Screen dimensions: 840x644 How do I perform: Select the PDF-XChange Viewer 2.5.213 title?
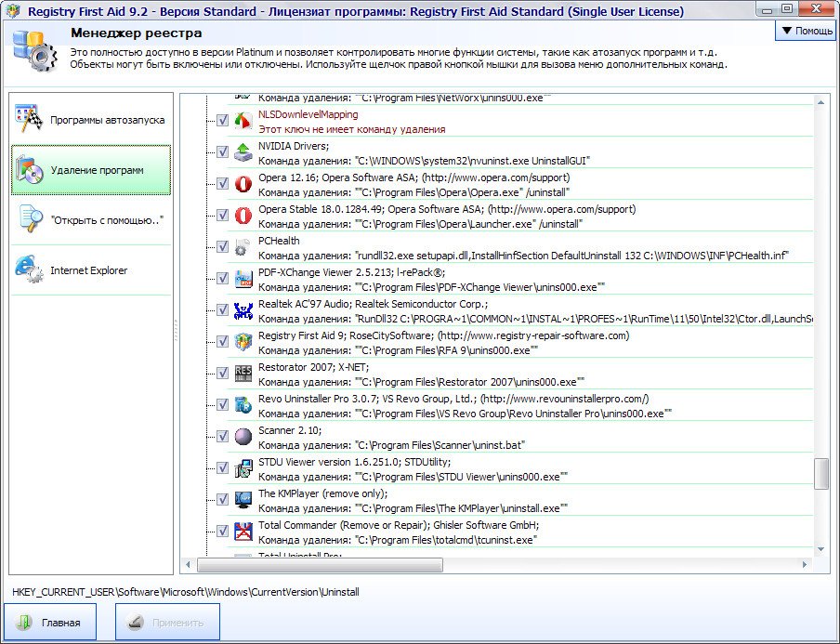pyautogui.click(x=351, y=272)
